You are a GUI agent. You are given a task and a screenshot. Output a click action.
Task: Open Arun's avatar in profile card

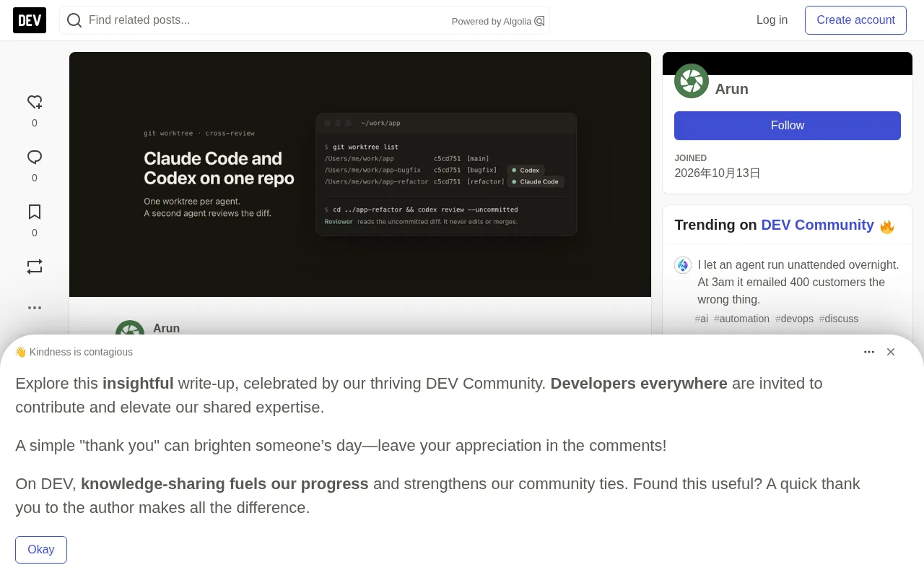[692, 81]
